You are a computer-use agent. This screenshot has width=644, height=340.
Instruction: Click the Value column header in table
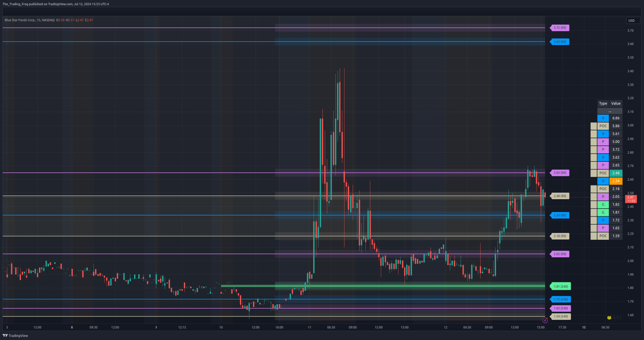(x=616, y=103)
